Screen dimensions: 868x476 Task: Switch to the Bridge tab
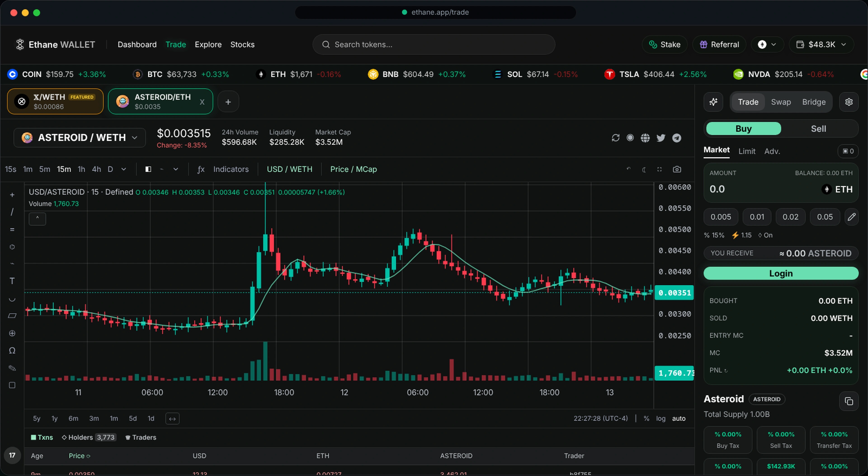coord(814,102)
